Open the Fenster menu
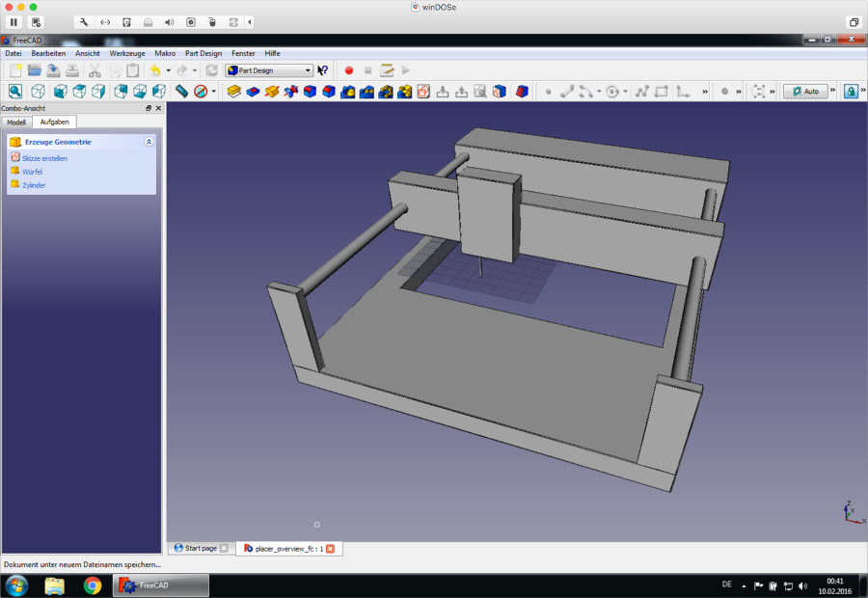Image resolution: width=868 pixels, height=598 pixels. [243, 53]
